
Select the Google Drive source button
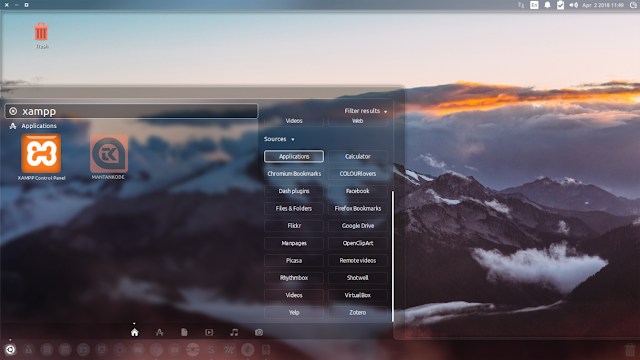(358, 226)
